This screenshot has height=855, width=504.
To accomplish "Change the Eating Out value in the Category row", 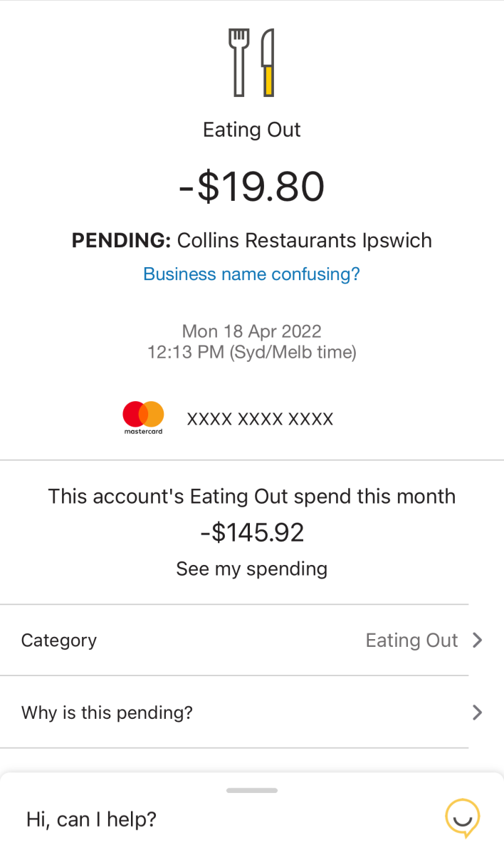I will click(411, 641).
